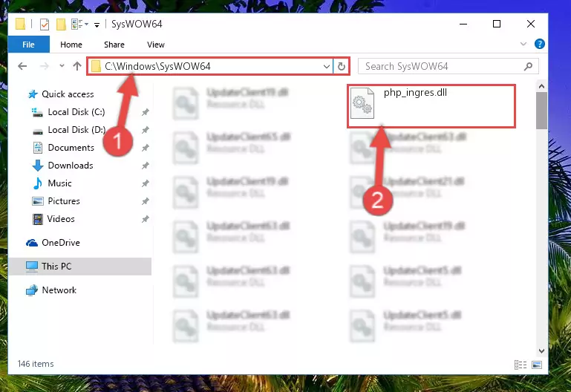This screenshot has width=571, height=392.
Task: Open the recent locations dropdown arrow
Action: point(62,66)
